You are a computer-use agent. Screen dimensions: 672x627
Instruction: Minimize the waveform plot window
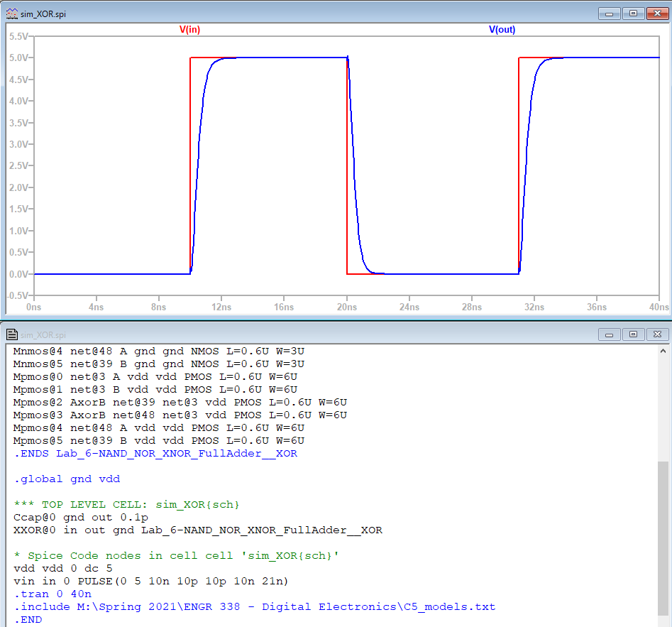[x=609, y=13]
